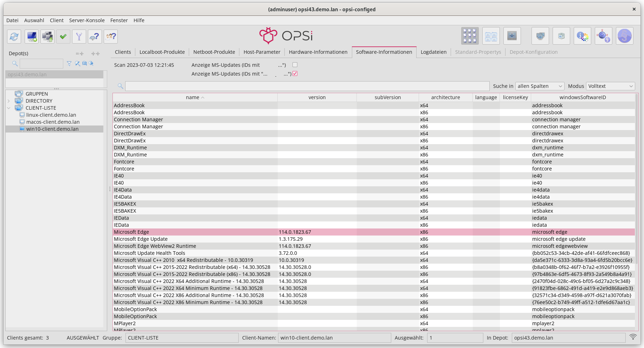Click the '=+' depot selection icon
The image size is (644, 348).
coord(80,53)
